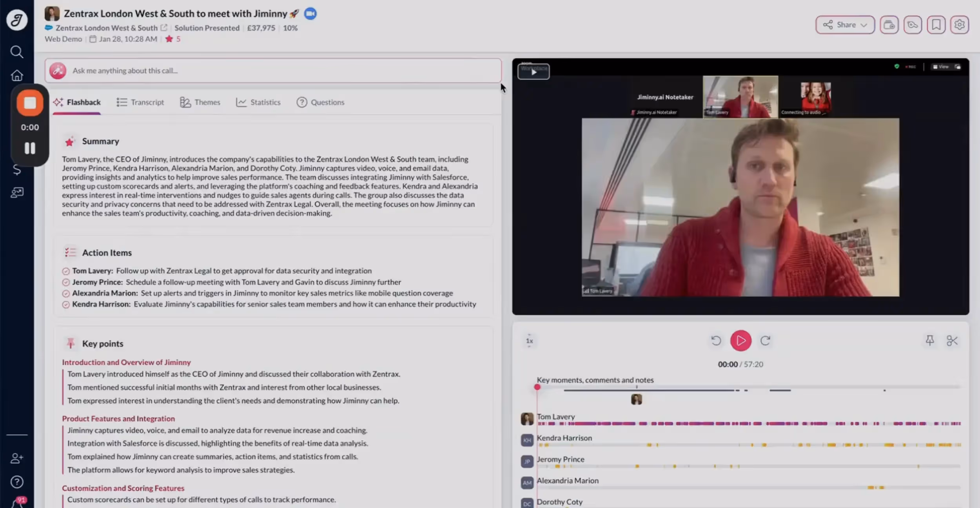Check off Tom Lavery's action item

point(66,271)
